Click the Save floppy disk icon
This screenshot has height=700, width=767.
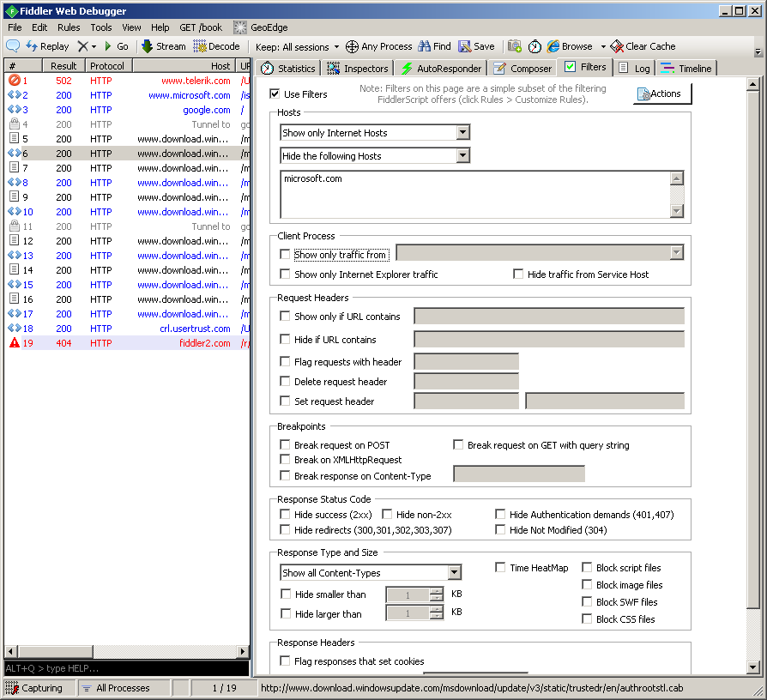coord(464,46)
